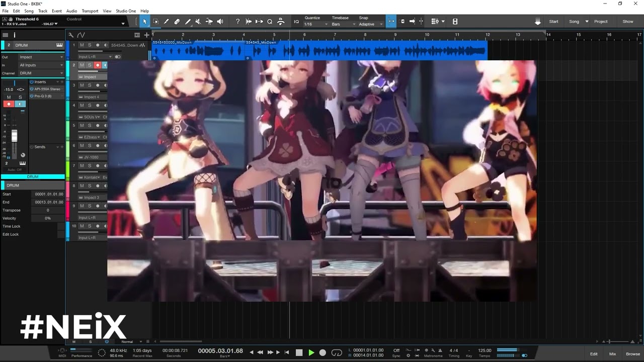Add a new track with plus icon
Viewport: 644px width, 362px height.
tap(146, 35)
